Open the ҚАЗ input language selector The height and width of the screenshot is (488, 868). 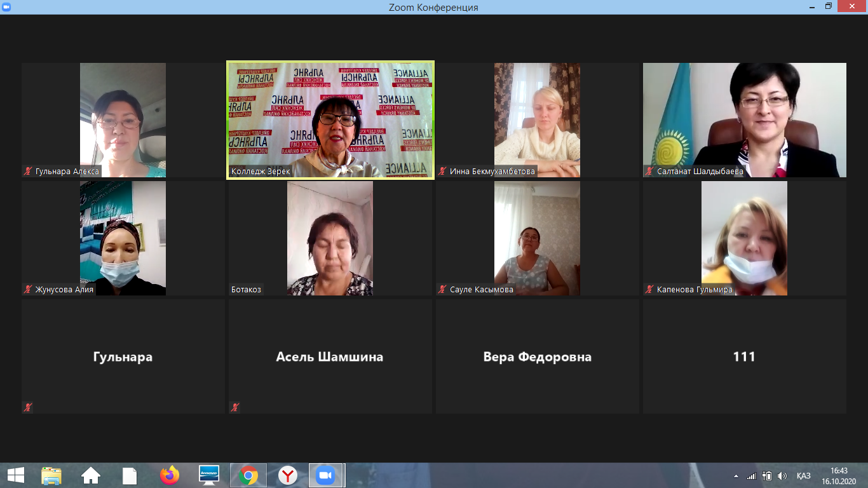803,476
